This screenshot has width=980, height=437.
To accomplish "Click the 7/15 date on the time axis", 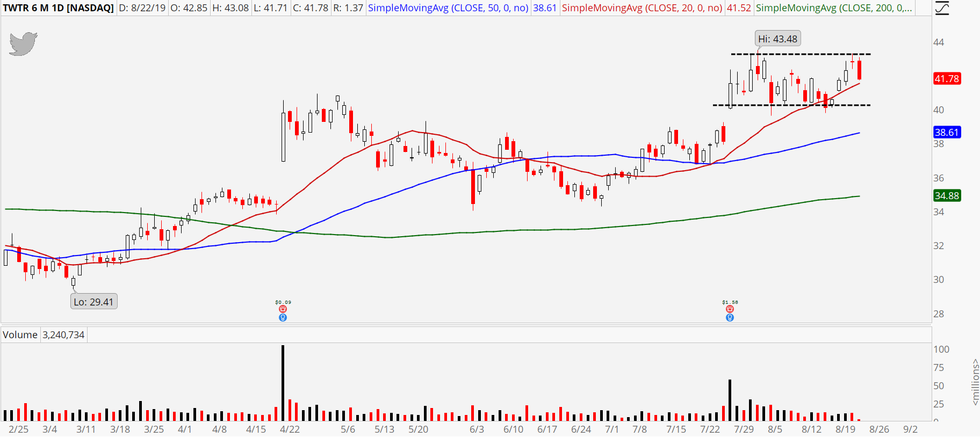I will click(676, 429).
